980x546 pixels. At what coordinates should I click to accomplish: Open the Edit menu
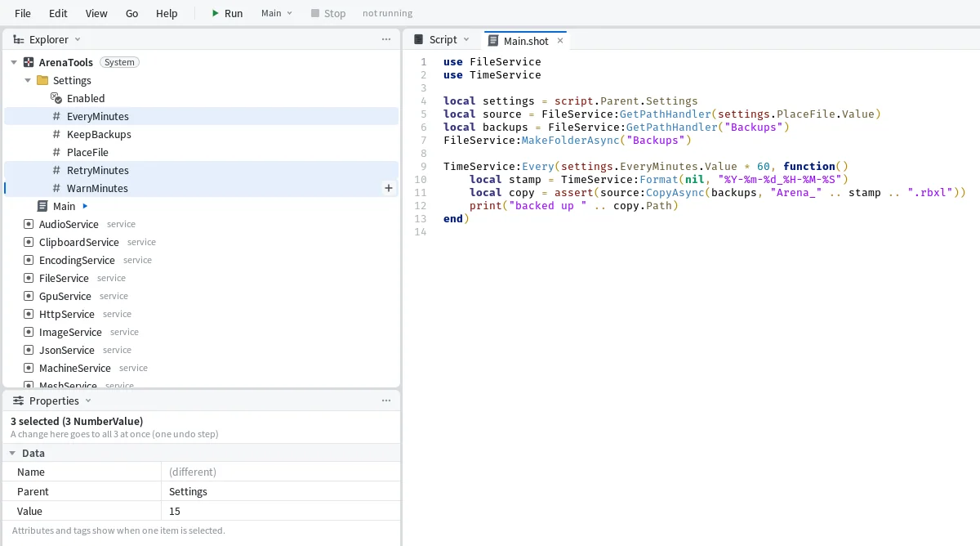pyautogui.click(x=58, y=13)
